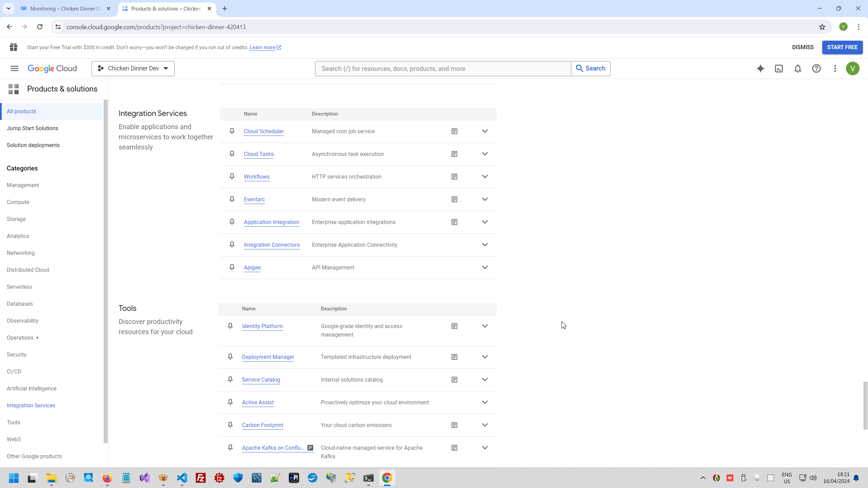Open Gemini AI assistant sparkle icon
The width and height of the screenshot is (868, 488).
tap(760, 68)
